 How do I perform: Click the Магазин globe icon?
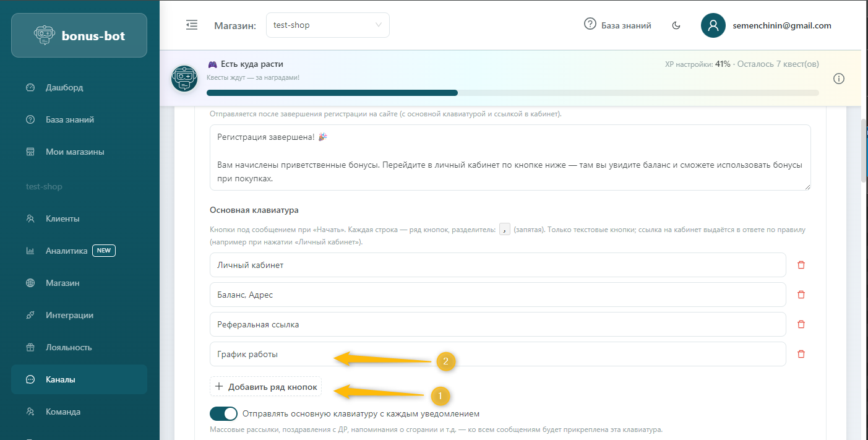click(30, 283)
